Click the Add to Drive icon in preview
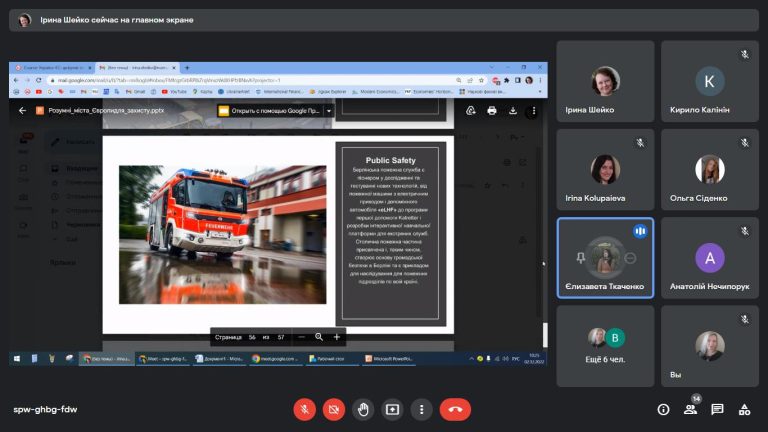 tap(471, 111)
